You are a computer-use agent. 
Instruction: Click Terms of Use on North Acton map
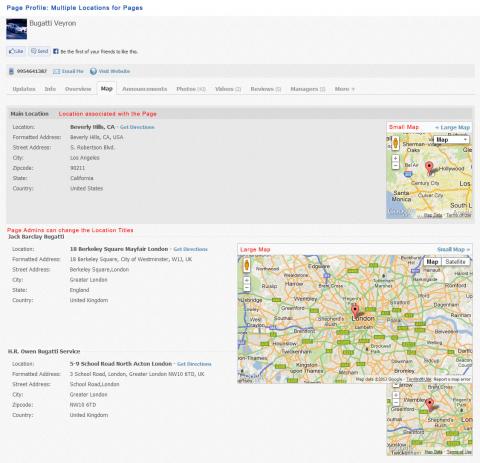pyautogui.click(x=459, y=452)
